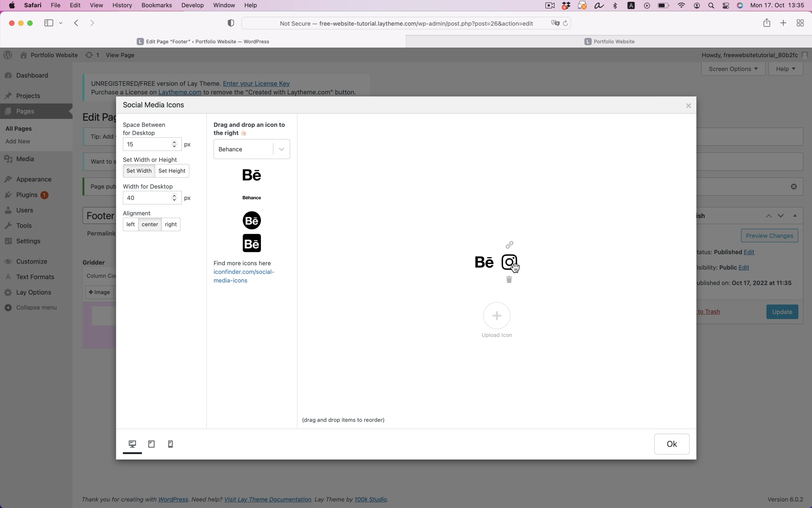This screenshot has width=812, height=508.
Task: Open link settings above the Instagram icon
Action: pyautogui.click(x=509, y=245)
